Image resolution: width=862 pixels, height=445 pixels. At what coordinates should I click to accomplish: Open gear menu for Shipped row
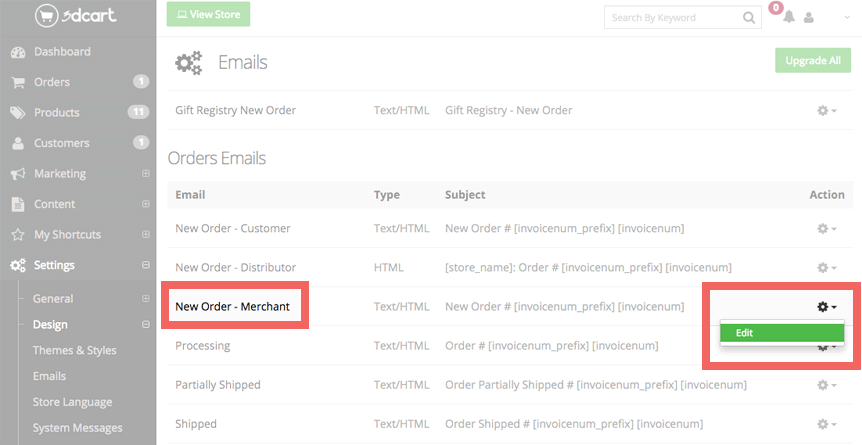826,424
